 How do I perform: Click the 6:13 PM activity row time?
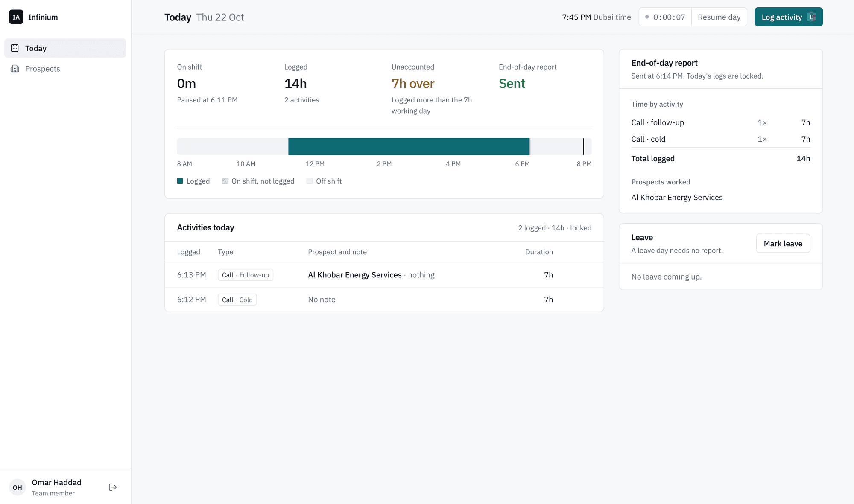tap(192, 275)
